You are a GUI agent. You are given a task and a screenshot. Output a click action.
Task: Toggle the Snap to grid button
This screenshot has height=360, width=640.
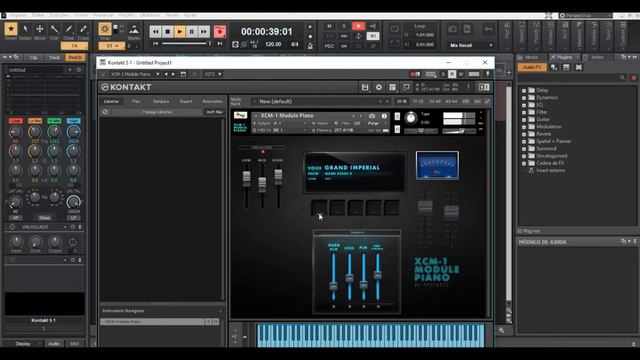105,29
